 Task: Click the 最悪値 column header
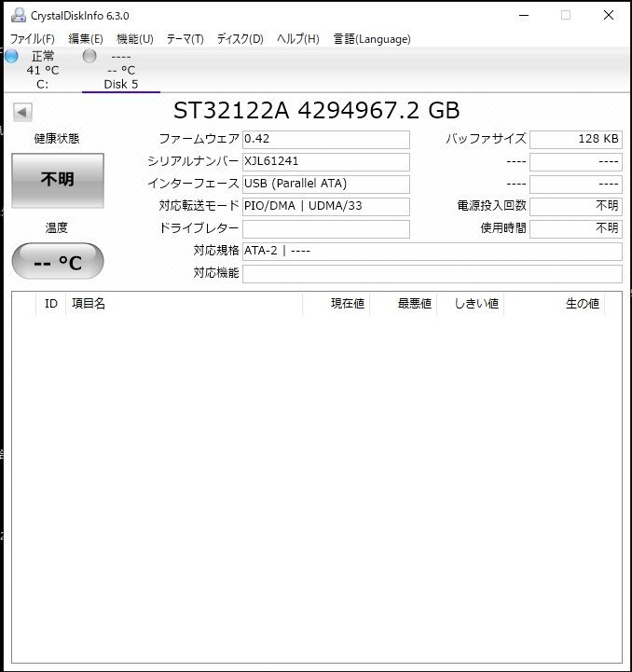click(404, 304)
